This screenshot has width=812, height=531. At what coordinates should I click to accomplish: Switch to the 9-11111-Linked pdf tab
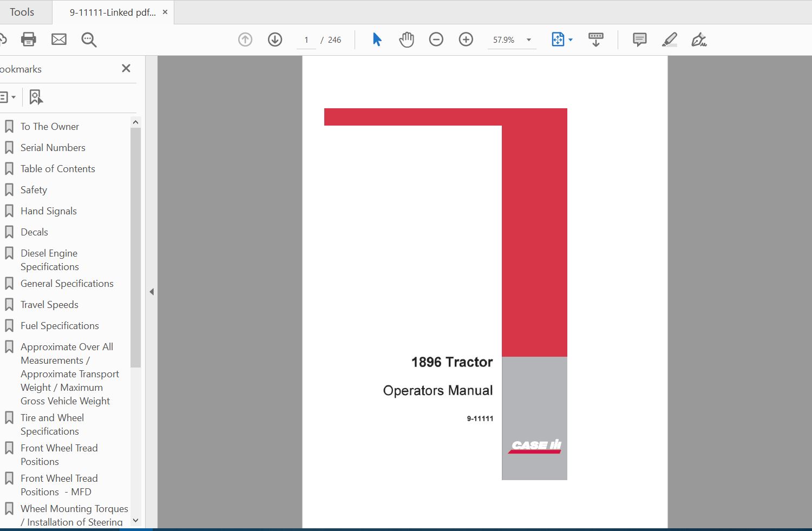click(113, 12)
